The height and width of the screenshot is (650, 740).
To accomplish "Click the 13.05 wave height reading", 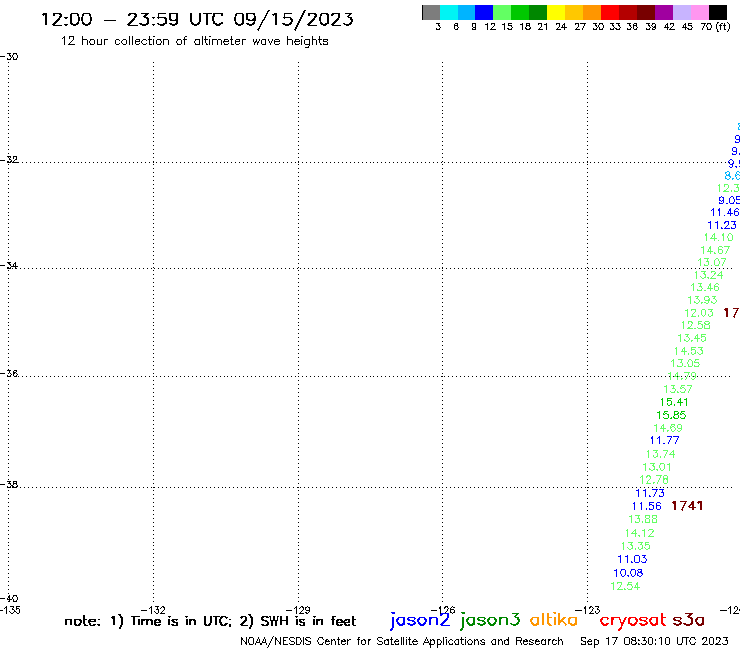I will pyautogui.click(x=685, y=363).
